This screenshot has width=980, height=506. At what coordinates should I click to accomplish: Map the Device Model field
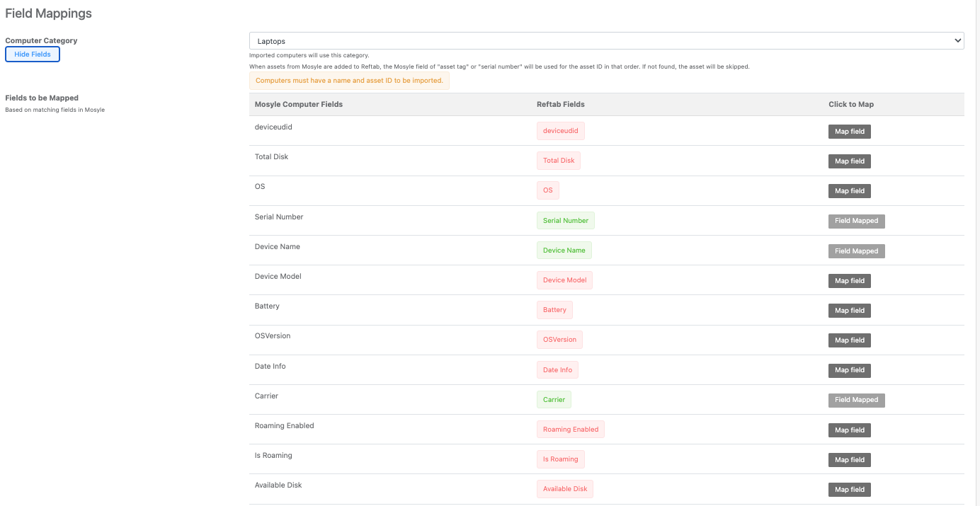click(x=850, y=281)
